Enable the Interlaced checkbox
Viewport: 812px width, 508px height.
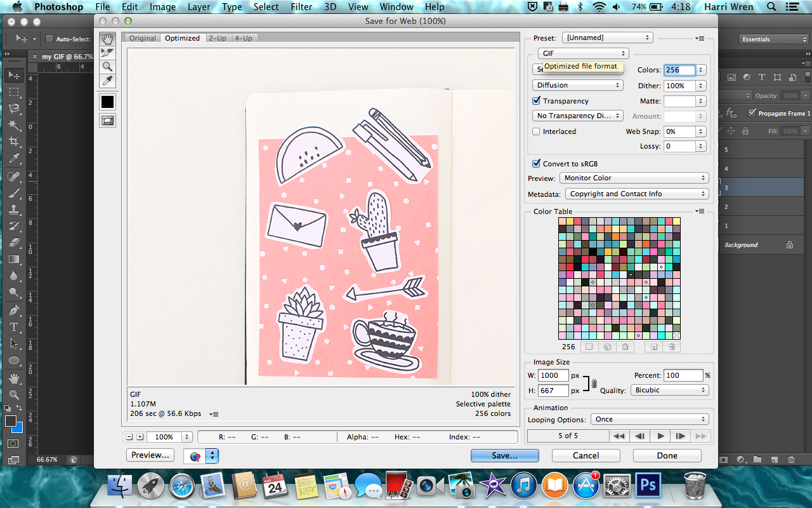537,131
